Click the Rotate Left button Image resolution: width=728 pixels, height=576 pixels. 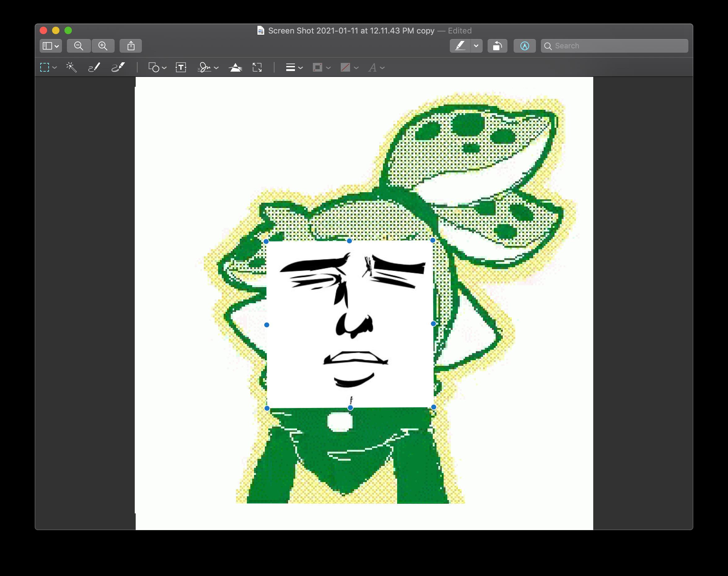(x=497, y=46)
